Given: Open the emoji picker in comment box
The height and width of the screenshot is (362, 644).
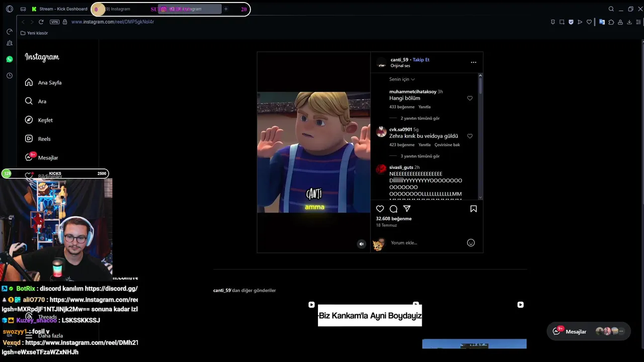Looking at the screenshot, I should tap(471, 243).
